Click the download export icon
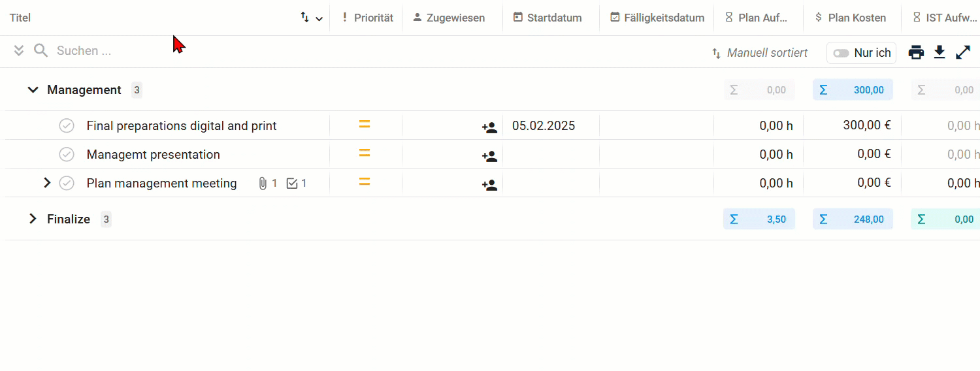The height and width of the screenshot is (371, 980). pos(939,52)
